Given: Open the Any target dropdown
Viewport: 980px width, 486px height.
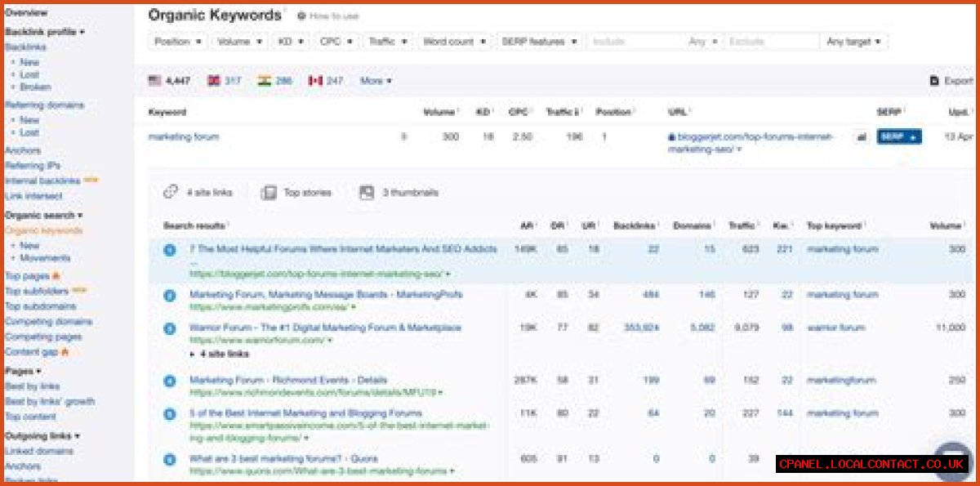Looking at the screenshot, I should [x=853, y=41].
